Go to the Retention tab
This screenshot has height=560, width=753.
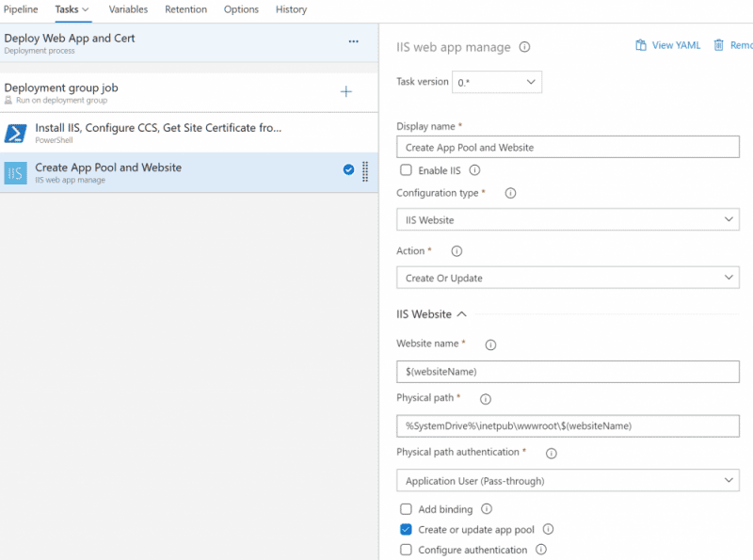click(x=185, y=9)
